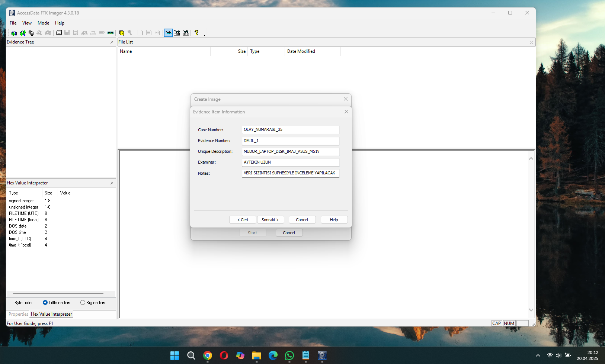The image size is (605, 364).
Task: Click viewer pane scroll down arrow
Action: [x=531, y=310]
